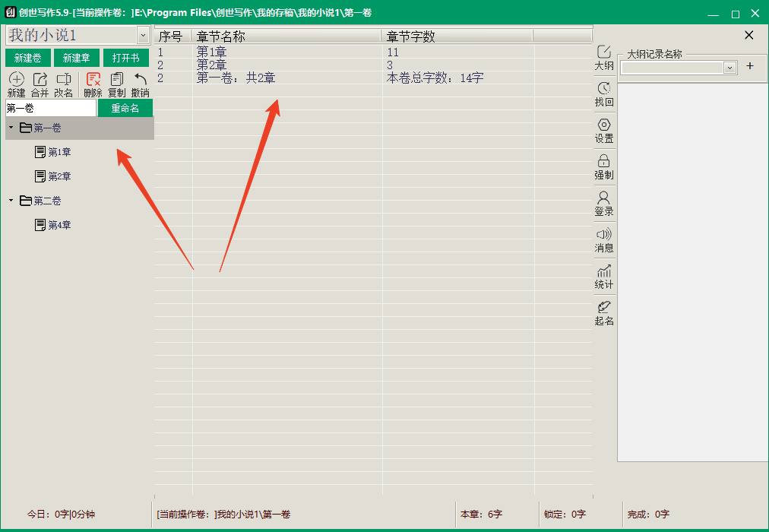The height and width of the screenshot is (532, 769).
Task: Click the 登录 (Login) user icon
Action: [x=604, y=198]
